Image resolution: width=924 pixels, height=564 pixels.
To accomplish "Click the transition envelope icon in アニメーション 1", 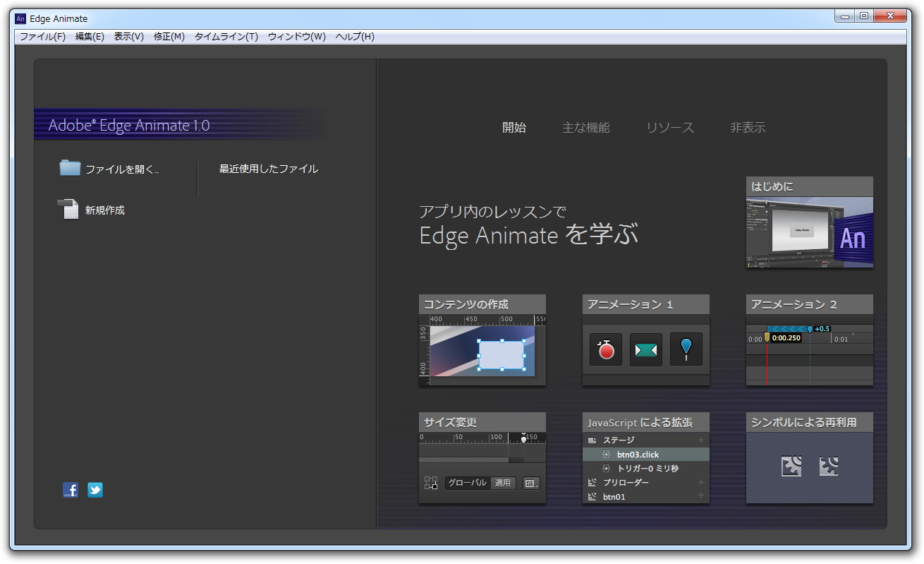I will 645,349.
